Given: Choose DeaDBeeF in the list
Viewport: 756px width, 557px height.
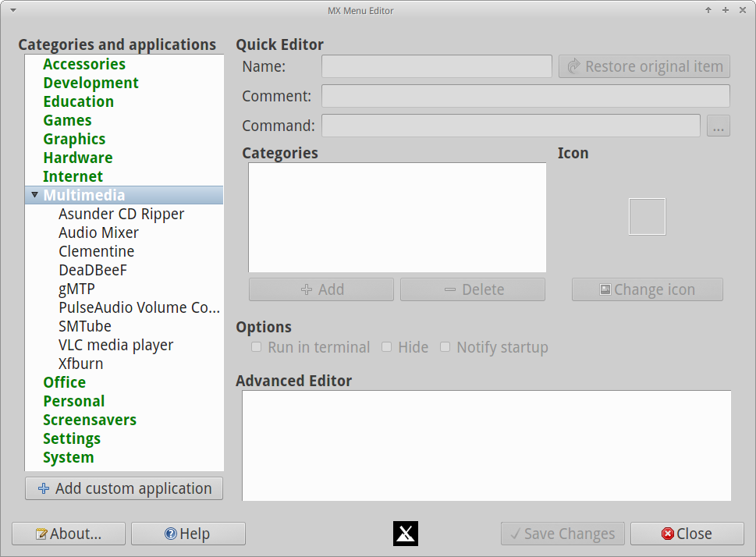Looking at the screenshot, I should (93, 270).
